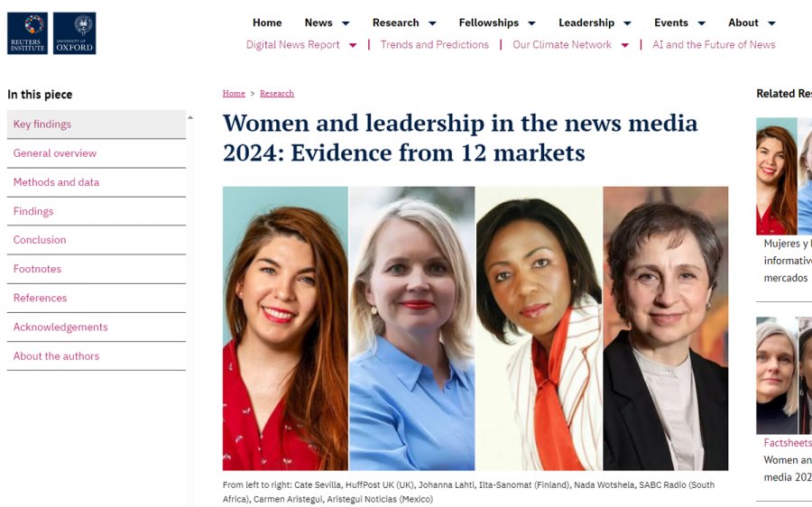812x507 pixels.
Task: Select About the authors sidebar item
Action: [x=97, y=356]
